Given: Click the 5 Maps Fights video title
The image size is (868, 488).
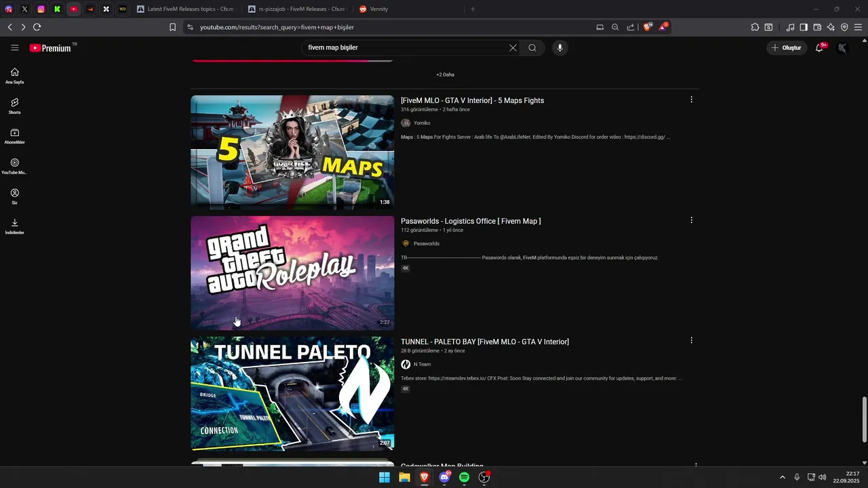Looking at the screenshot, I should pyautogui.click(x=472, y=100).
